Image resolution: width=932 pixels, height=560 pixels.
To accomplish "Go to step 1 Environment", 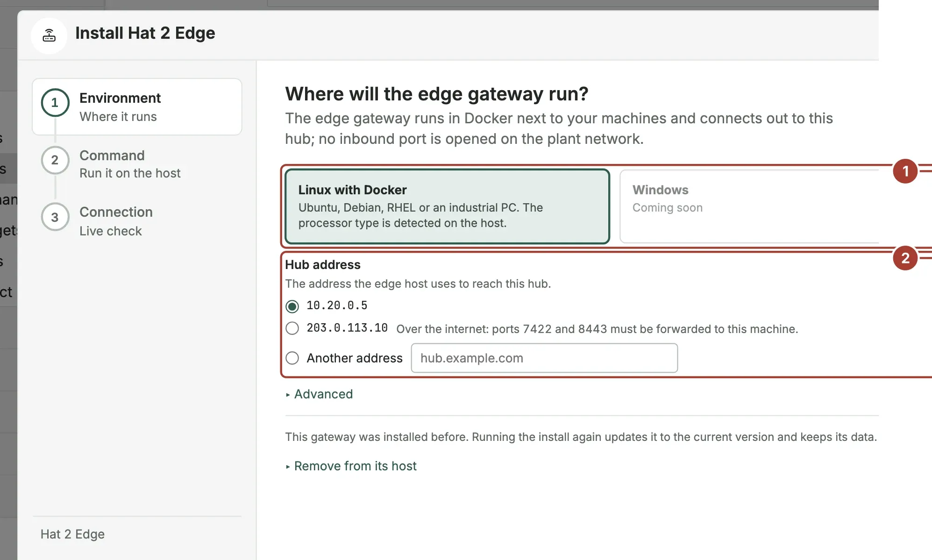I will [137, 107].
